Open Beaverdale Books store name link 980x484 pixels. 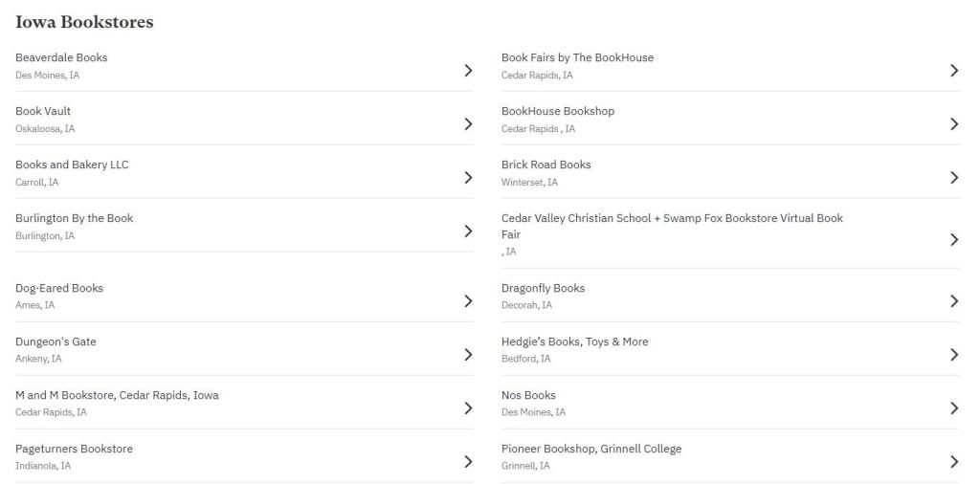point(61,57)
